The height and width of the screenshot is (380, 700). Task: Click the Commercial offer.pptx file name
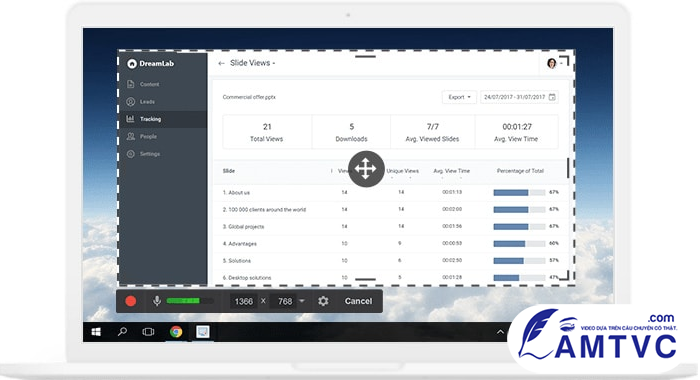(x=249, y=97)
